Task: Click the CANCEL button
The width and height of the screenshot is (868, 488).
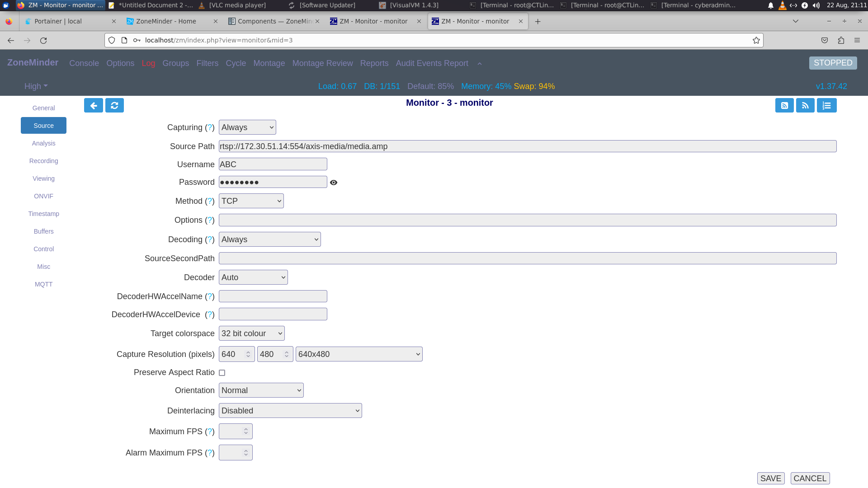Action: (810, 479)
